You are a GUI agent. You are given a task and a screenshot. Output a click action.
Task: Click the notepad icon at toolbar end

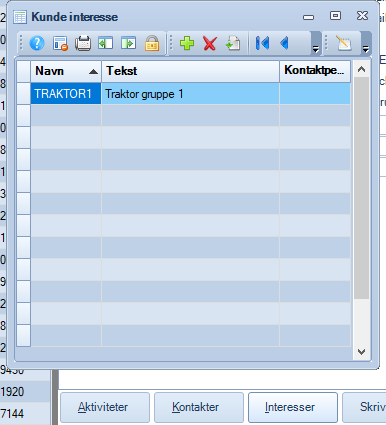(x=344, y=43)
